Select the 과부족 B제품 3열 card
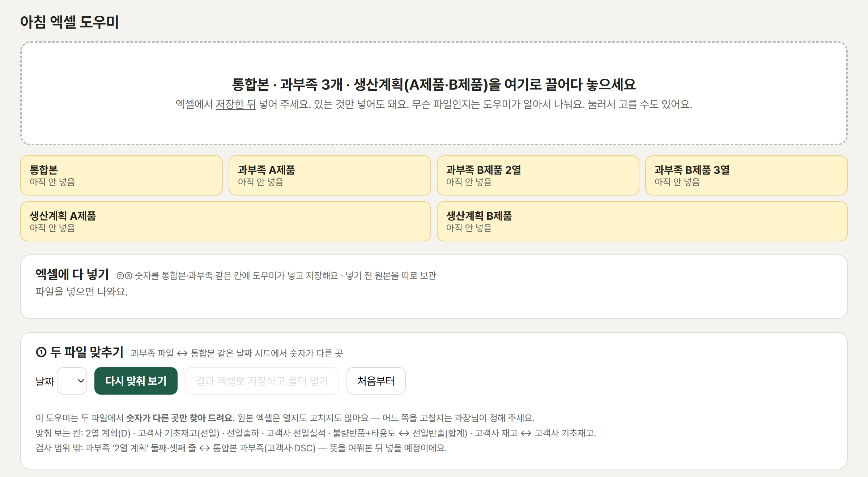Image resolution: width=868 pixels, height=477 pixels. coord(746,176)
